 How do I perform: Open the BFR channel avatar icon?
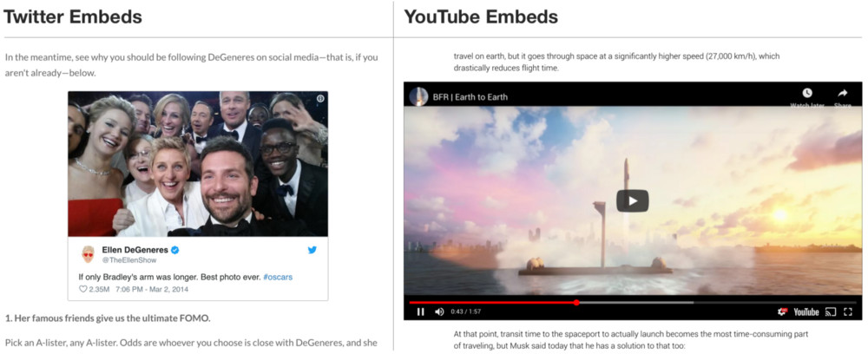(x=418, y=97)
